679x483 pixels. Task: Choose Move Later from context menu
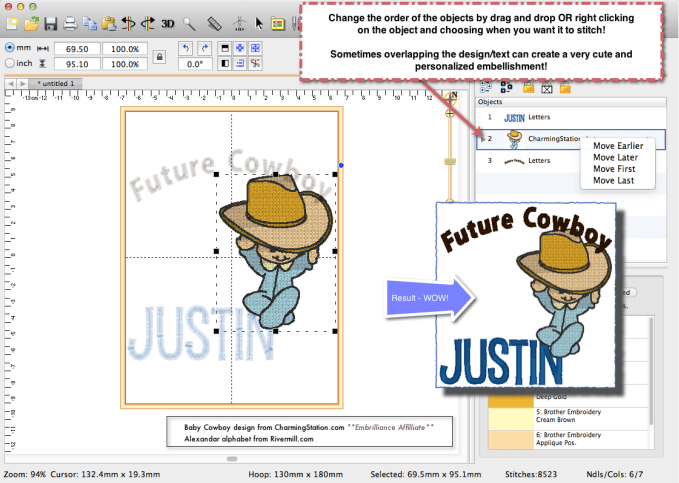(615, 157)
